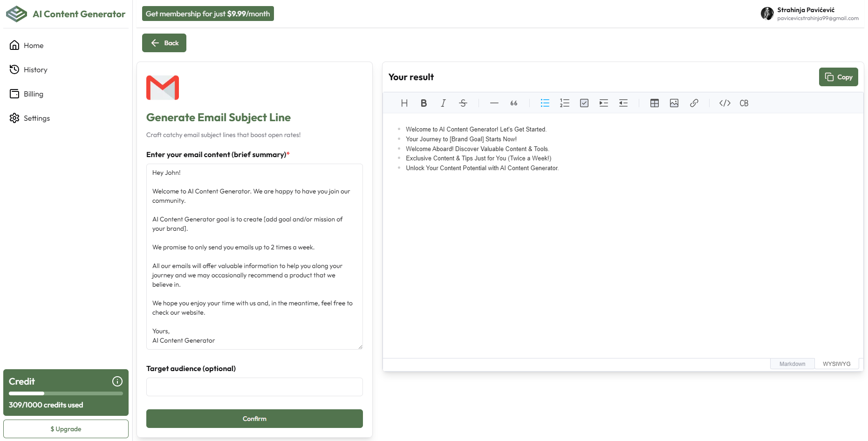The height and width of the screenshot is (441, 868).
Task: Insert task checklist item
Action: pyautogui.click(x=584, y=103)
